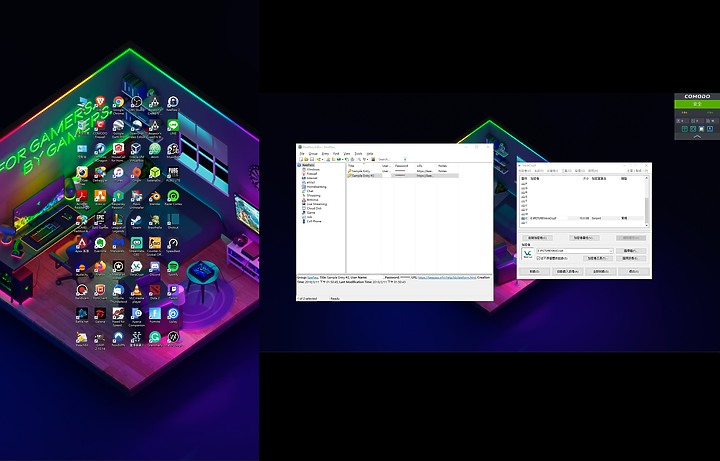Click the Search field in KeePass toolbar
720x461 pixels.
click(x=389, y=159)
